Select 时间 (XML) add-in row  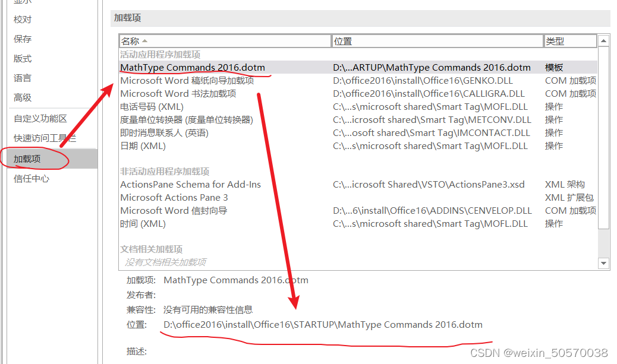point(358,224)
